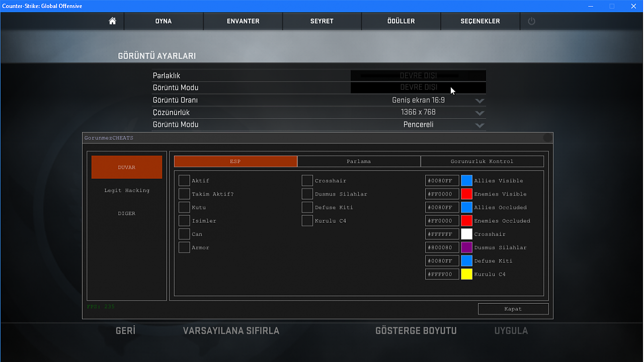
Task: Switch to the Parlama tab
Action: coord(359,161)
